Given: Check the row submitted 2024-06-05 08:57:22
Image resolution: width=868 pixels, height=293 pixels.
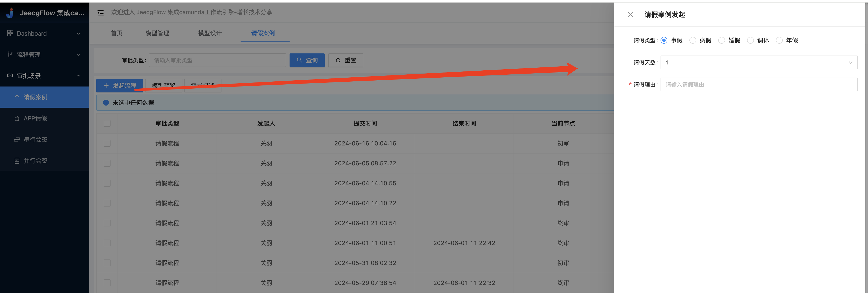Looking at the screenshot, I should point(107,163).
